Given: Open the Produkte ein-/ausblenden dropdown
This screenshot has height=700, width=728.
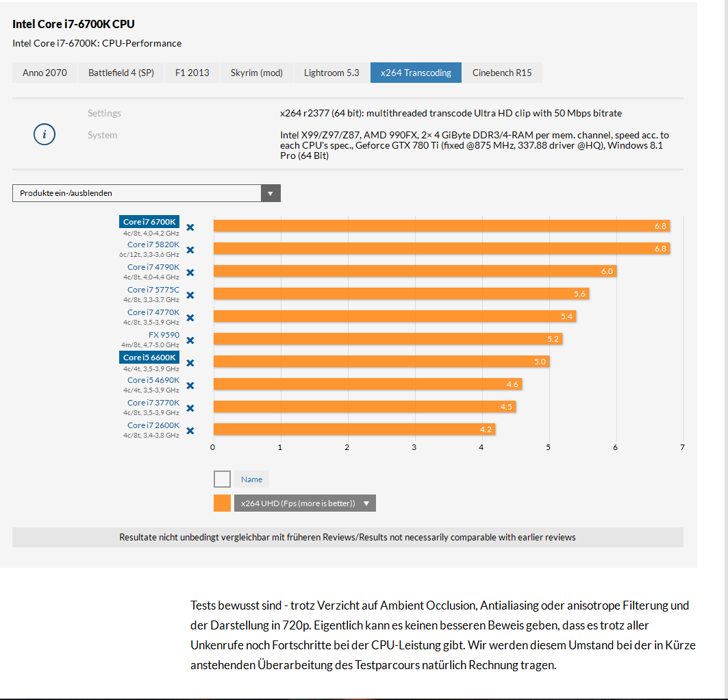Looking at the screenshot, I should pyautogui.click(x=147, y=193).
